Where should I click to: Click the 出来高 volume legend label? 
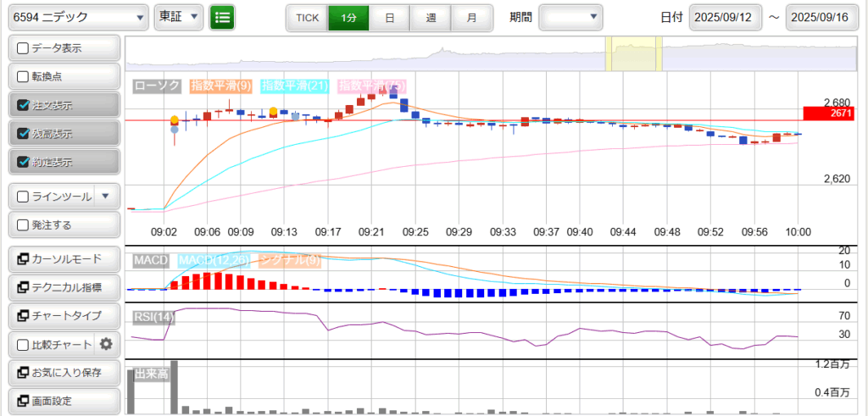(151, 374)
